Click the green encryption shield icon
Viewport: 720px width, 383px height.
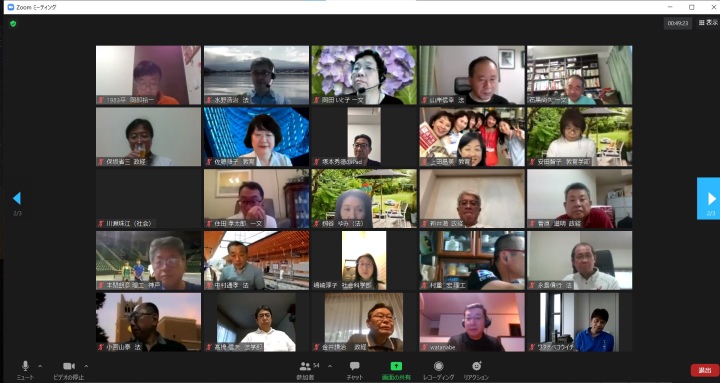[x=13, y=23]
